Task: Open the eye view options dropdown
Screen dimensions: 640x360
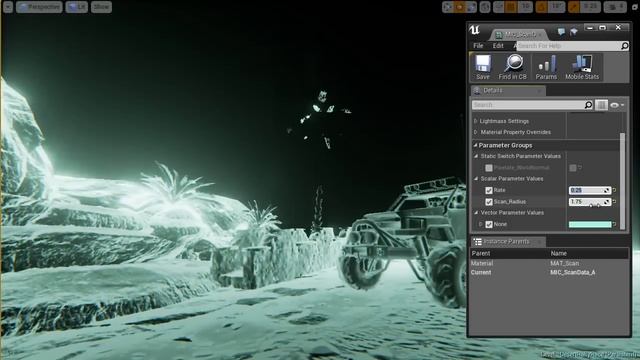Action: click(x=617, y=105)
